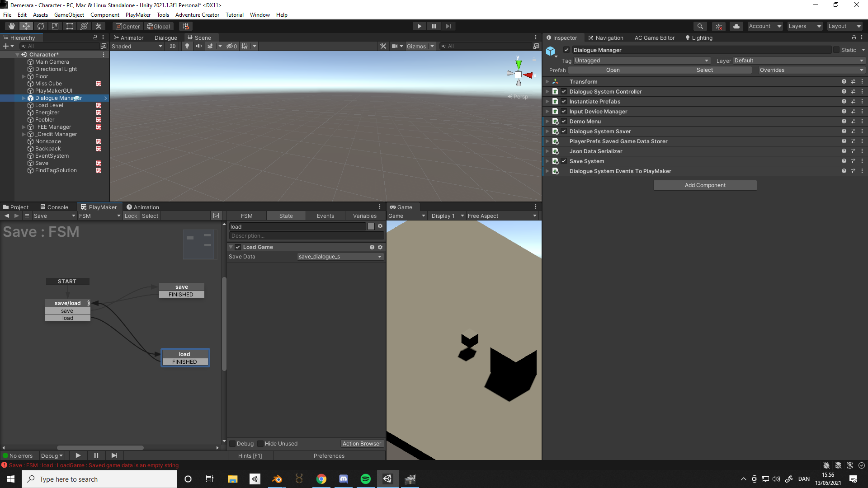
Task: Select the combined Transform tool
Action: click(84, 26)
